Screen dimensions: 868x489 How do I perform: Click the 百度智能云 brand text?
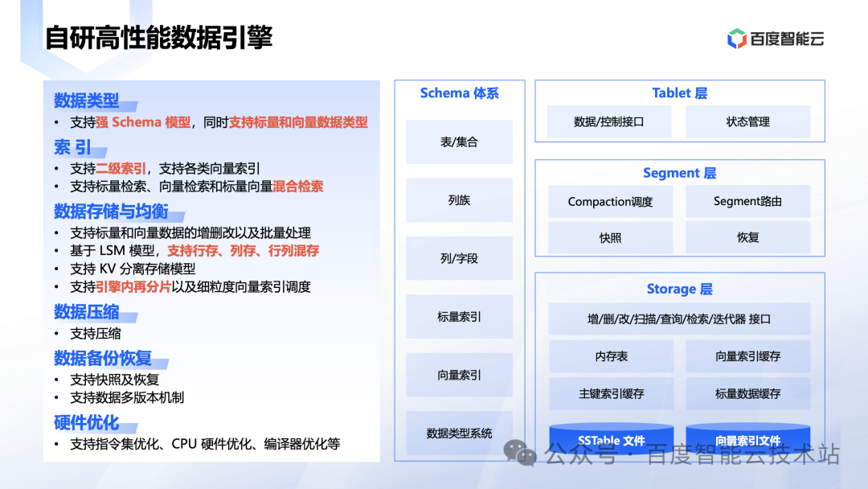(787, 39)
